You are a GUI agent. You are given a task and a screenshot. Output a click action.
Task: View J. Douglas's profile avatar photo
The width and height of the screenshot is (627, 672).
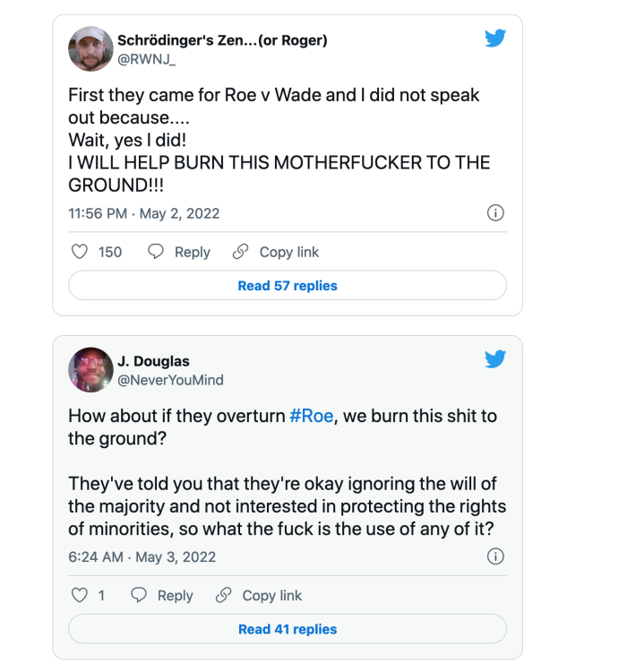click(90, 370)
